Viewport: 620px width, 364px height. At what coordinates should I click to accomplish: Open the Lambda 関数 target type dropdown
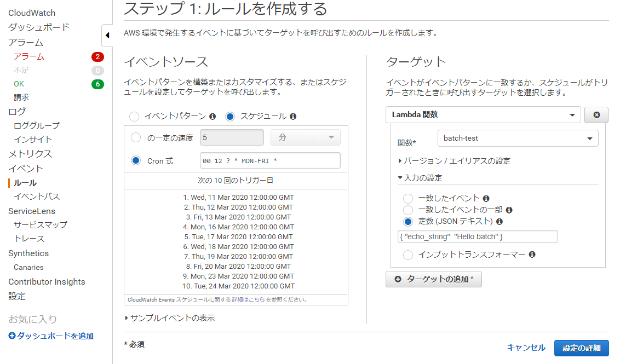pyautogui.click(x=483, y=114)
